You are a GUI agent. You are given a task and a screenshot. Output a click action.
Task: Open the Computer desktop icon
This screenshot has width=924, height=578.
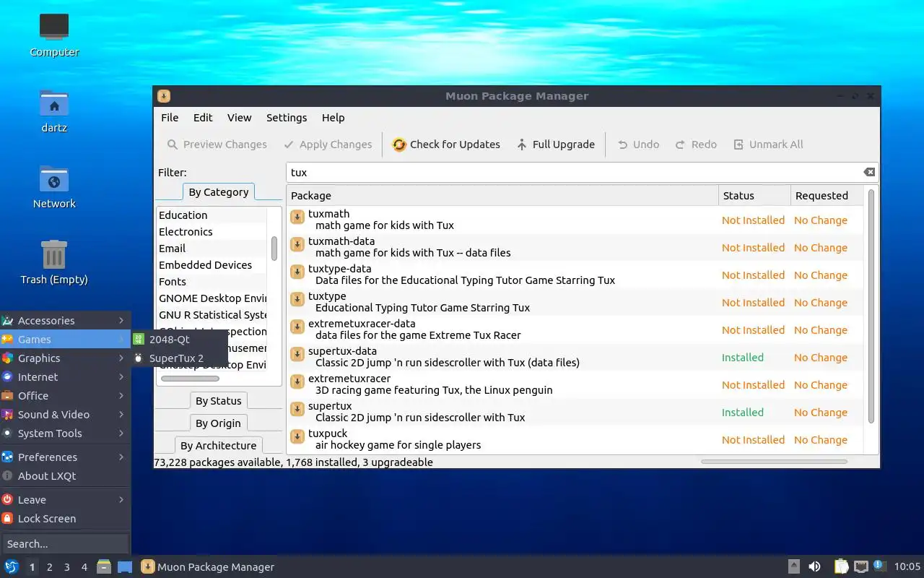(x=54, y=35)
